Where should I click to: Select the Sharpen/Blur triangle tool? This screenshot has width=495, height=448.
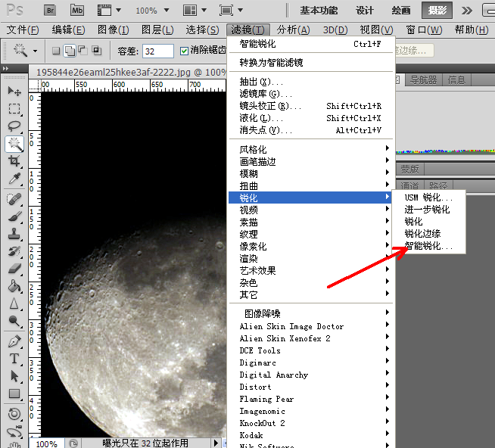[14, 303]
